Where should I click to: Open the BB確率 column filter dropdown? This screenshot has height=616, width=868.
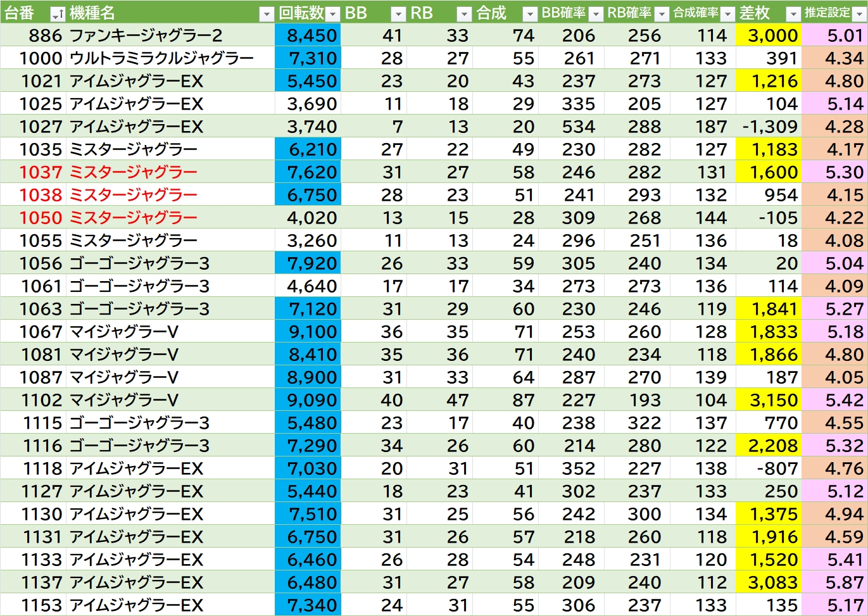tap(596, 14)
